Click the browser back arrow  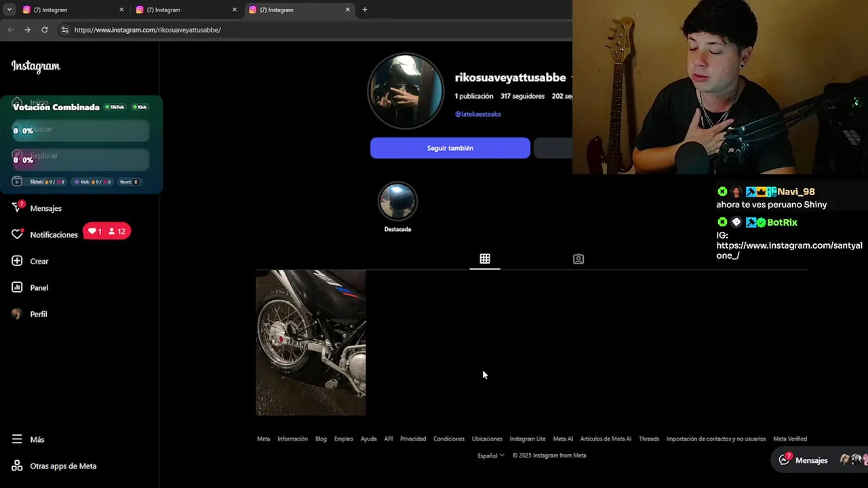click(x=10, y=30)
